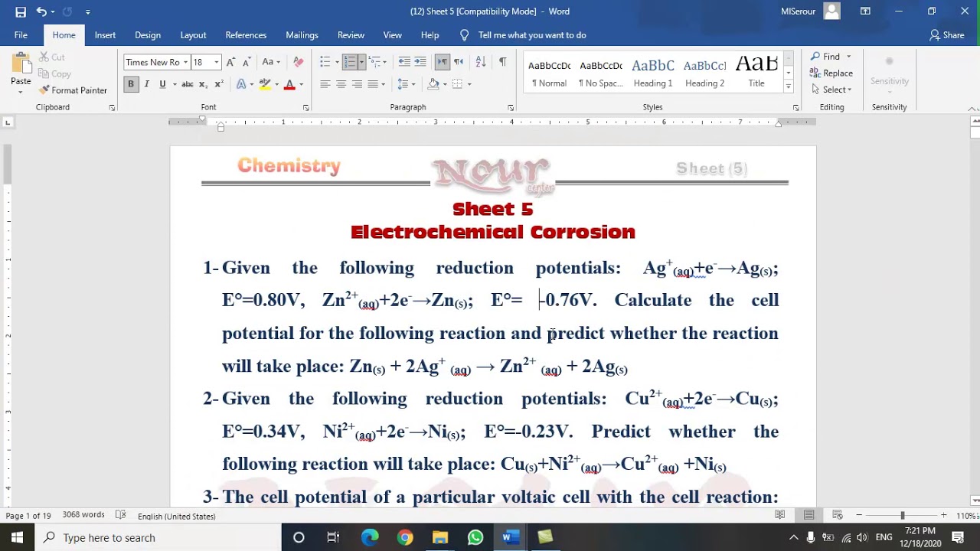Image resolution: width=980 pixels, height=551 pixels.
Task: Open the Font dialog launcher
Action: pyautogui.click(x=305, y=108)
